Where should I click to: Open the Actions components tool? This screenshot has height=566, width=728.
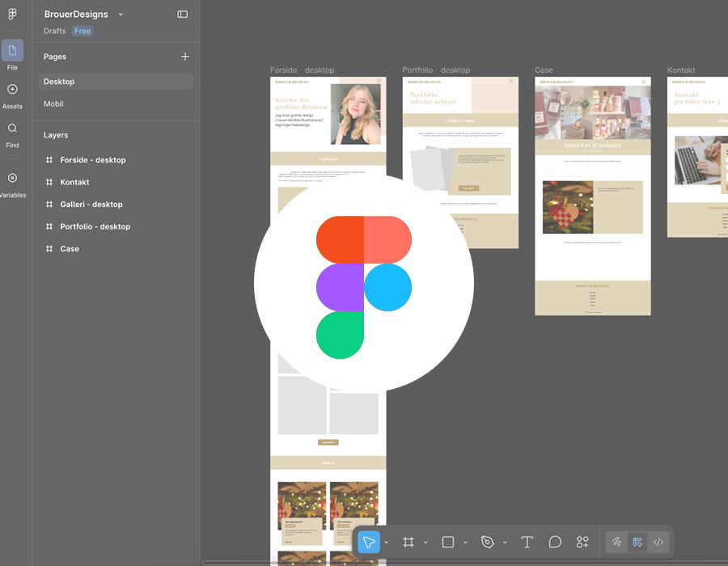[x=582, y=543]
